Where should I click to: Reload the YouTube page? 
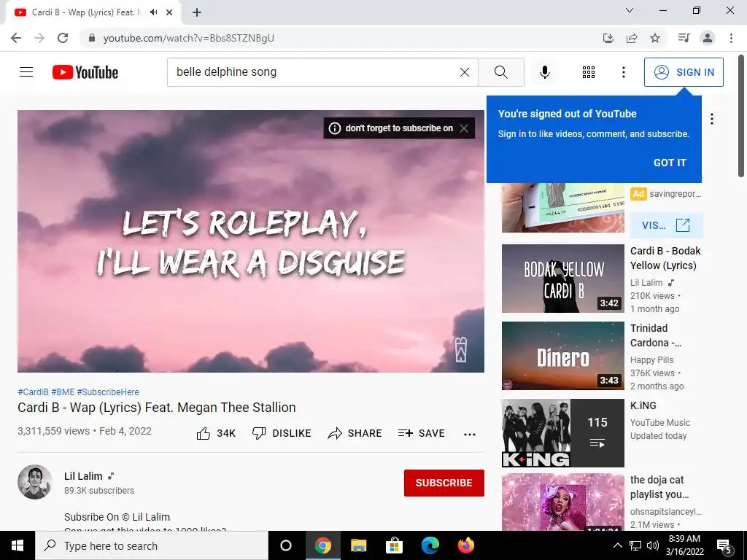(63, 38)
